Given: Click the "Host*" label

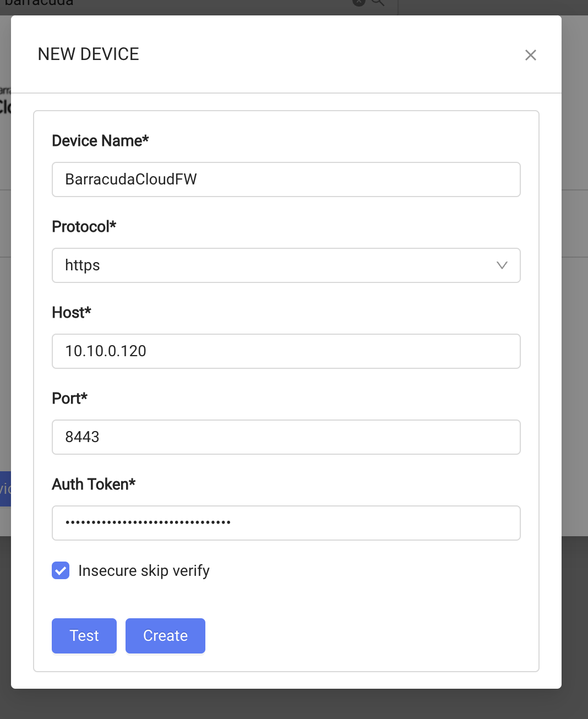Looking at the screenshot, I should point(72,313).
